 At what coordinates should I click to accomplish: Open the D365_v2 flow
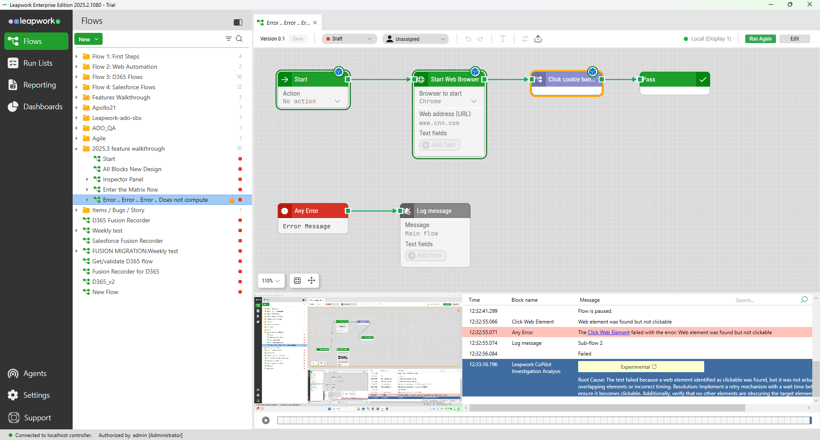click(x=103, y=281)
